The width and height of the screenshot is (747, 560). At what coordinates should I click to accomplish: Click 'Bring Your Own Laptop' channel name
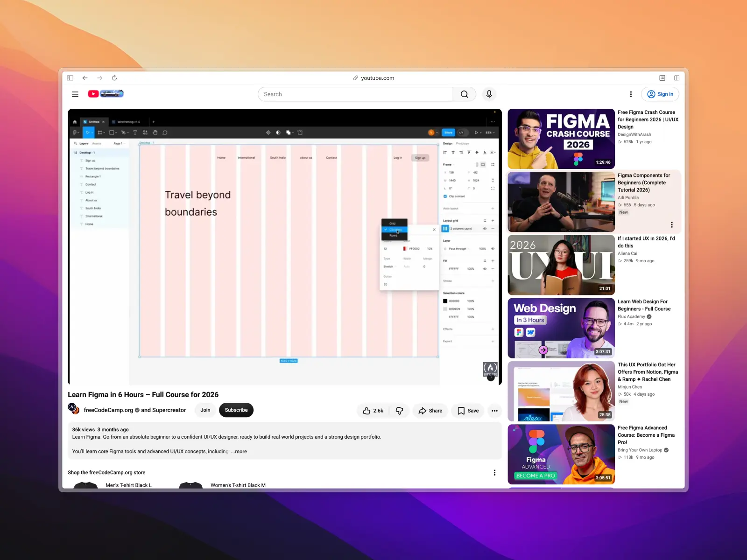click(640, 450)
